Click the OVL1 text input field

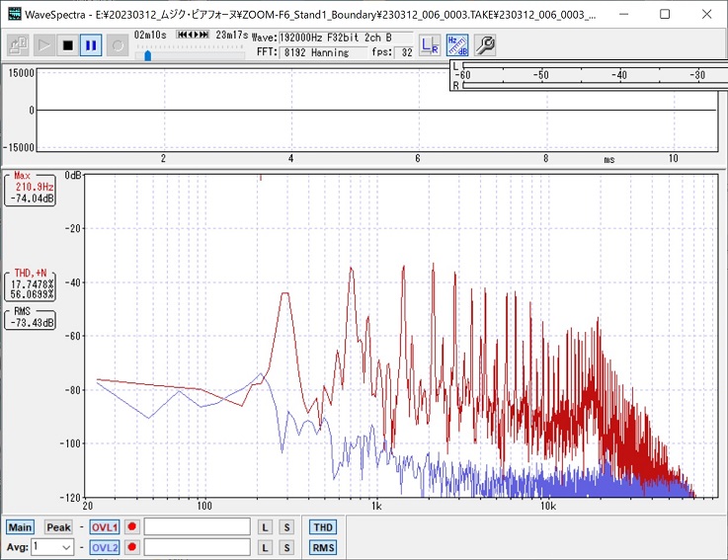pos(198,527)
